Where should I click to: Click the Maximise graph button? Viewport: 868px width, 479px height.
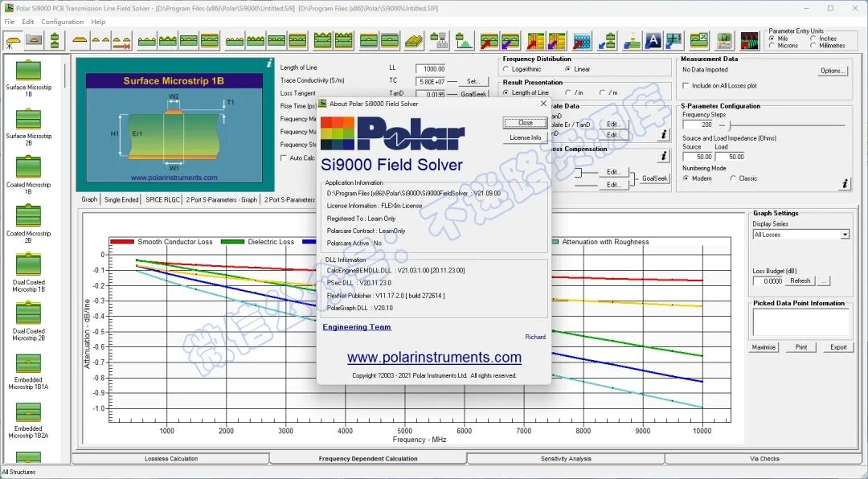(x=764, y=347)
